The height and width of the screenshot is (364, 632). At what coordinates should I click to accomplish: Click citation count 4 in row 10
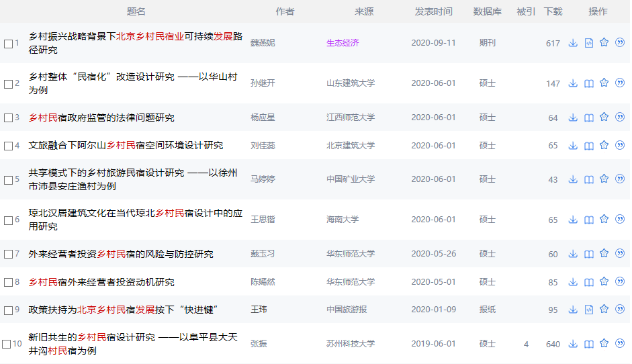526,345
